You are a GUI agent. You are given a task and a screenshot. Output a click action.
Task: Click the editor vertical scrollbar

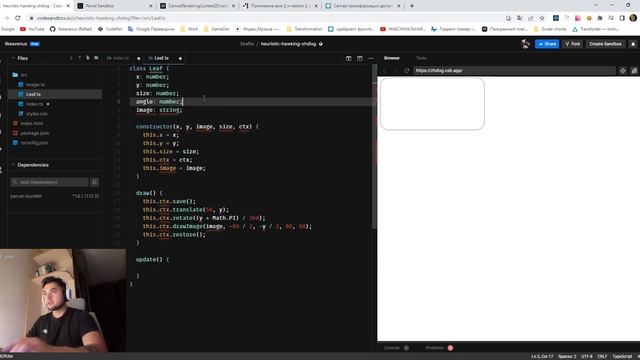tap(375, 147)
